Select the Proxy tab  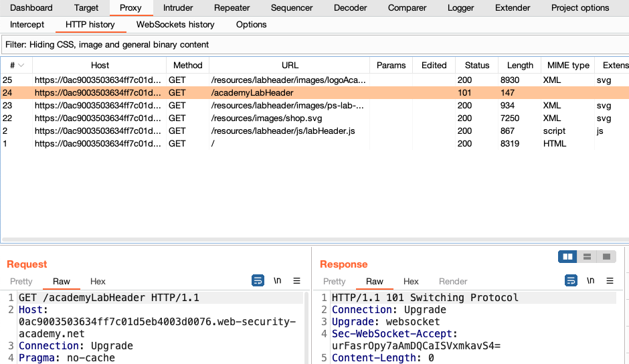coord(130,7)
